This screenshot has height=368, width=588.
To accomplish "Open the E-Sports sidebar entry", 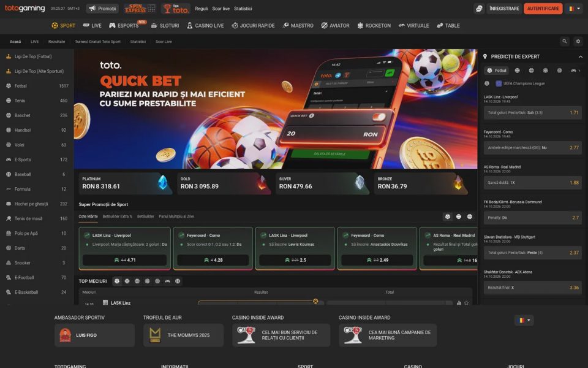I will click(37, 159).
